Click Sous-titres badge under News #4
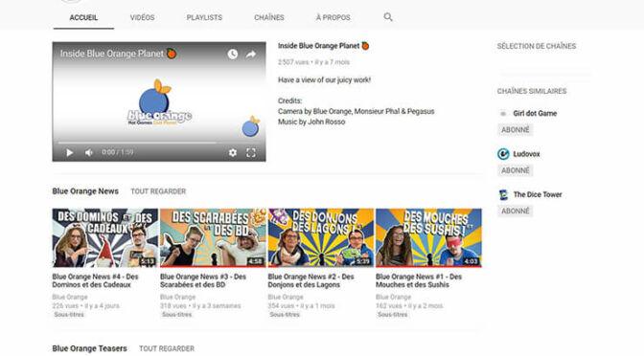This screenshot has width=644, height=356. pos(69,315)
